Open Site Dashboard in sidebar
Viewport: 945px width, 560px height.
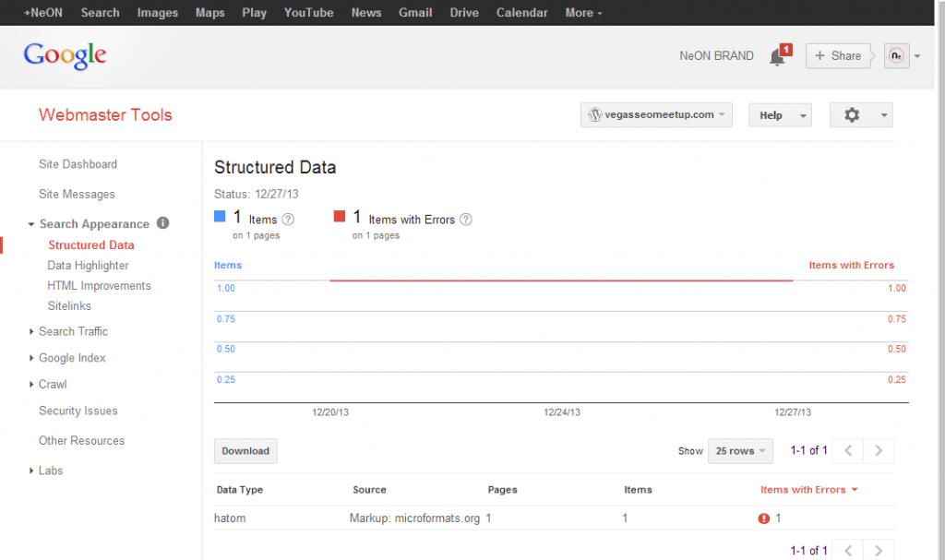(x=78, y=164)
